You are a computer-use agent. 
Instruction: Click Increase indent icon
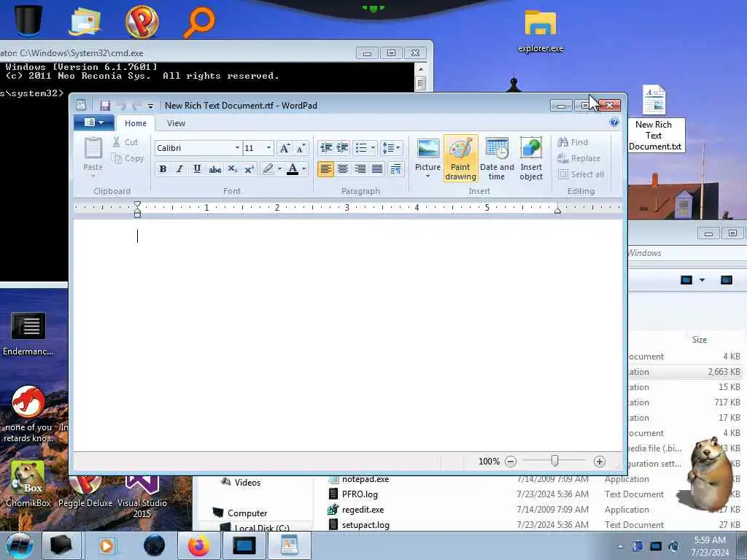[343, 148]
